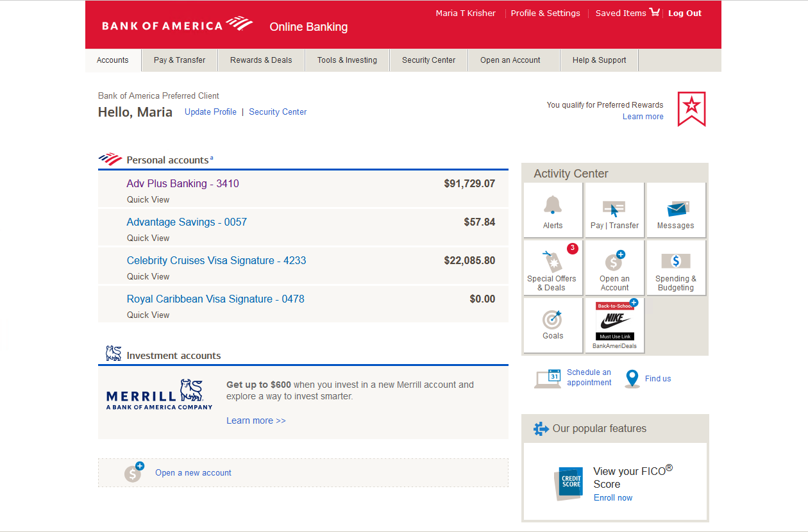Expand Quick View under Celebrity Cruises Visa
808x532 pixels.
pos(148,276)
